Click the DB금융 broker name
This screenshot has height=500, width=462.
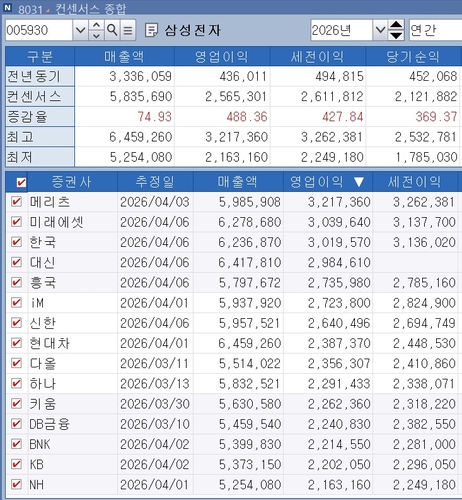49,424
